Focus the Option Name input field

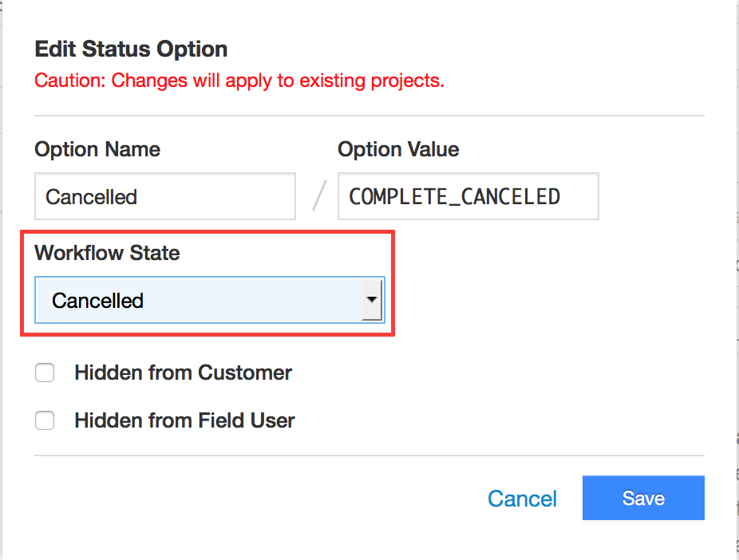[x=165, y=196]
